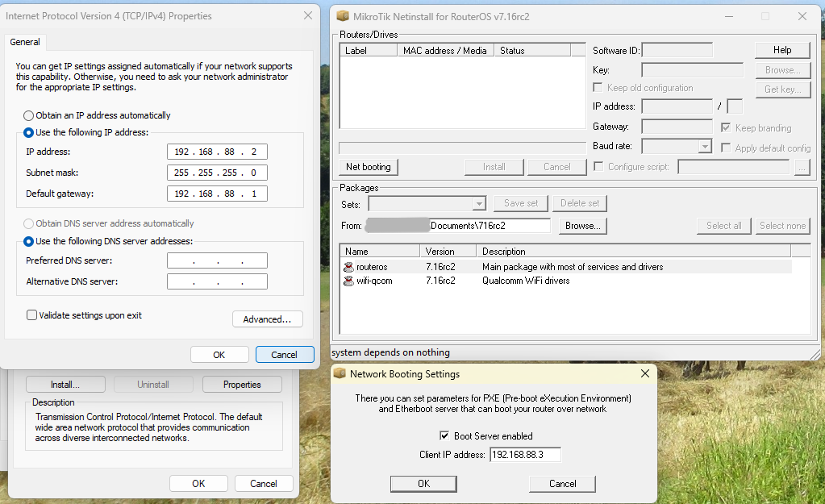The width and height of the screenshot is (825, 504).
Task: Click the Select none packages button
Action: point(782,226)
